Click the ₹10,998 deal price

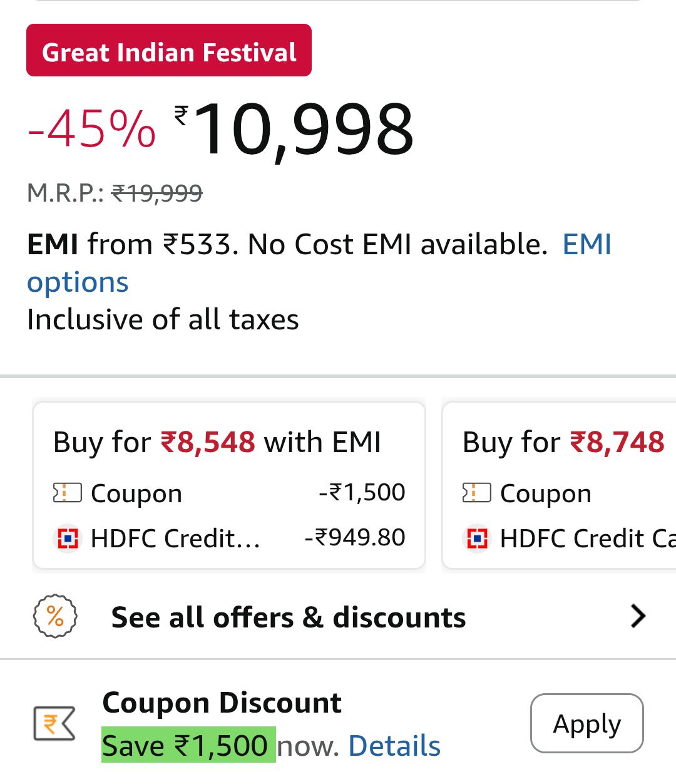coord(304,130)
